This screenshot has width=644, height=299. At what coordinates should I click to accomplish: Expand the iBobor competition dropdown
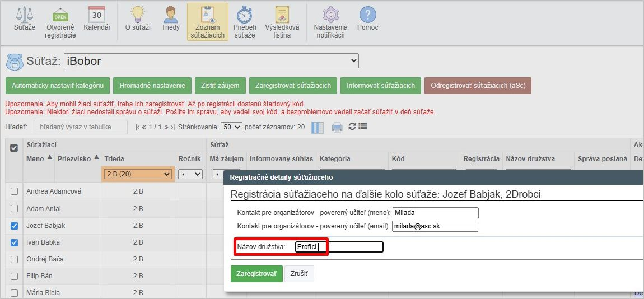click(211, 60)
